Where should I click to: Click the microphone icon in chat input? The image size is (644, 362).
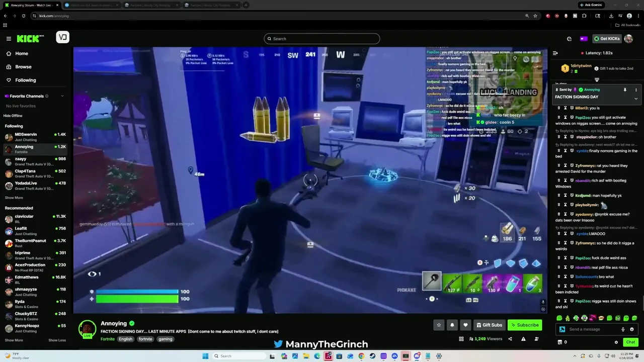[x=623, y=329]
